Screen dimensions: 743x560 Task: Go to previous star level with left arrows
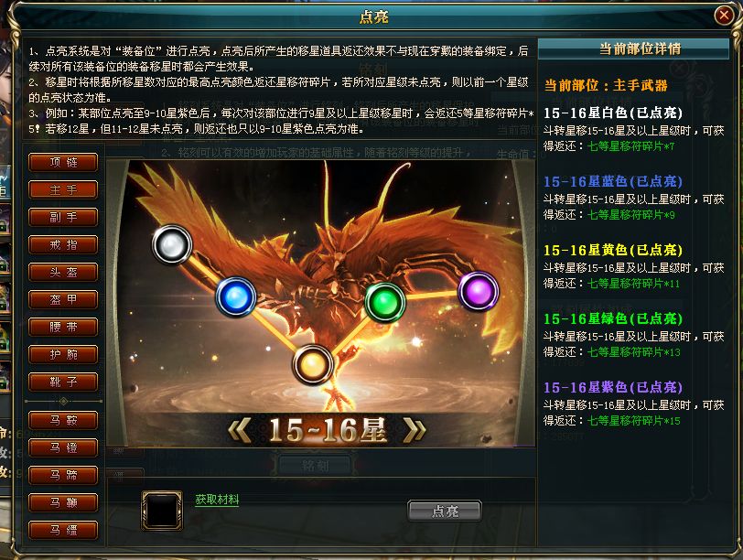point(240,430)
